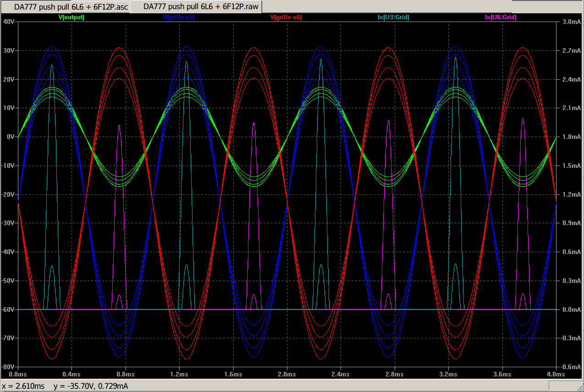The height and width of the screenshot is (392, 584).
Task: Select the "-10V" voltage axis value
Action: pyautogui.click(x=8, y=166)
